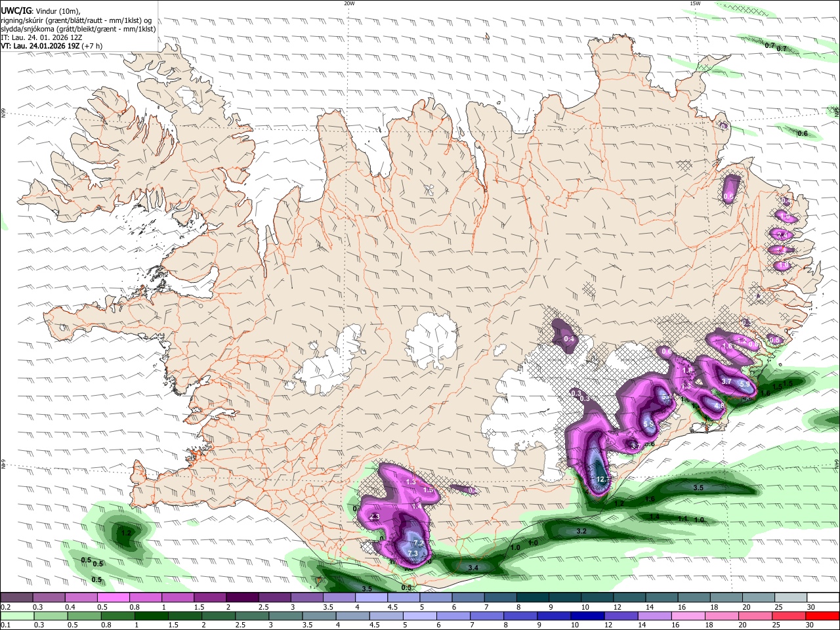This screenshot has width=840, height=630.
Task: Click the medium blue 8 rain-scale swatch
Action: (x=520, y=616)
